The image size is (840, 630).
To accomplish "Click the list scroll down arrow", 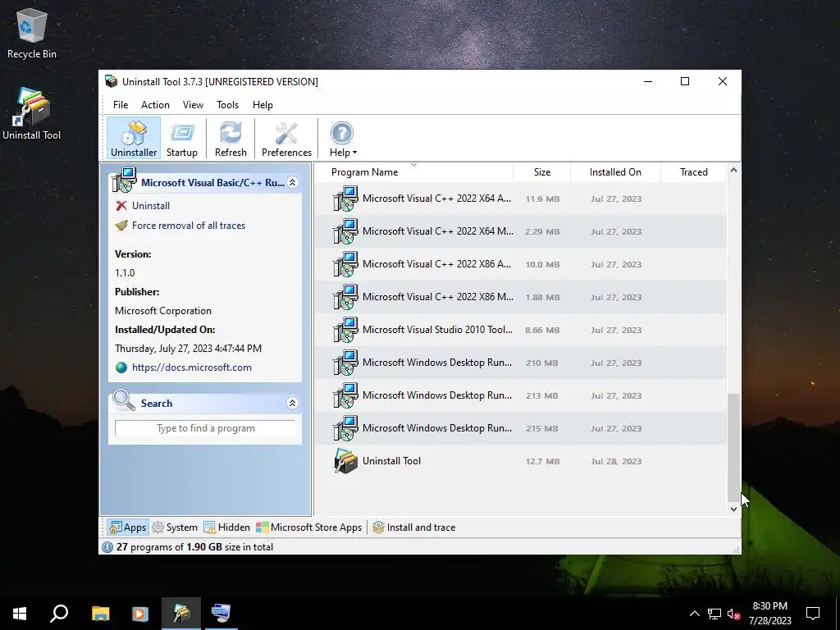I will [x=733, y=509].
